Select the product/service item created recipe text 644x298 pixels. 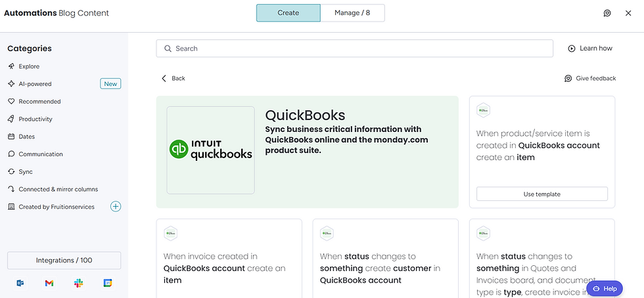point(538,145)
